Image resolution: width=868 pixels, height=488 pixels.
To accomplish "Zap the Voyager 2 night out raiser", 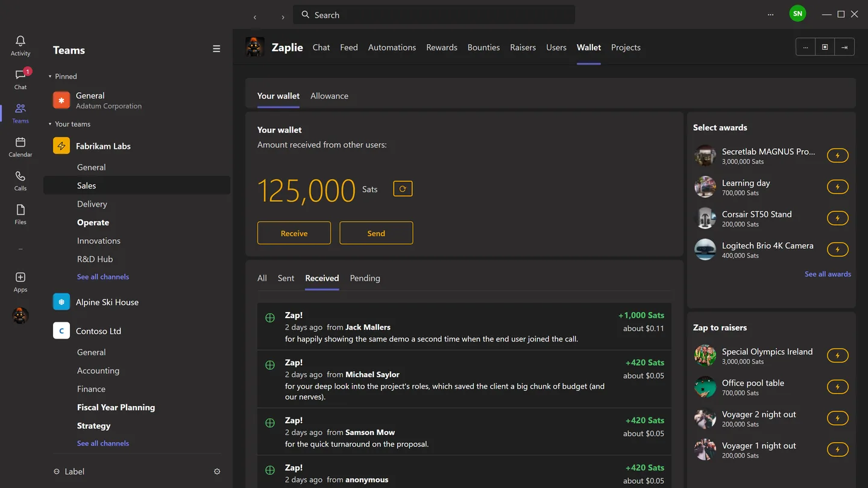I will click(837, 418).
